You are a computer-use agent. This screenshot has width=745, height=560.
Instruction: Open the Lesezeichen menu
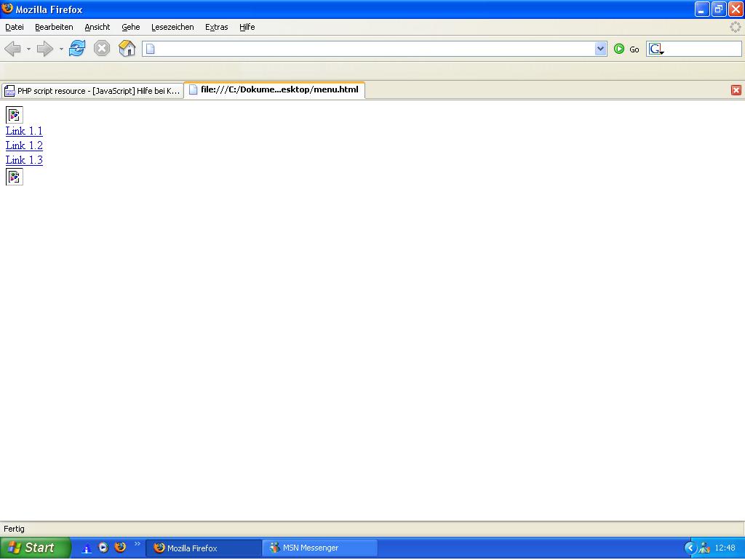click(172, 27)
